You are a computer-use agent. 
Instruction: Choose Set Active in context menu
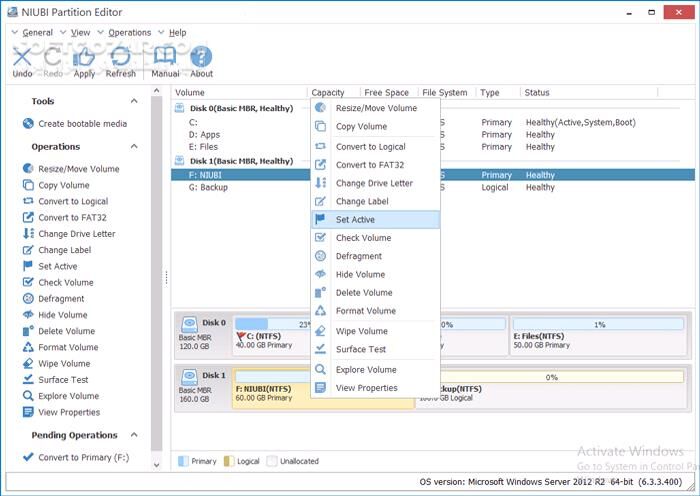[x=375, y=220]
